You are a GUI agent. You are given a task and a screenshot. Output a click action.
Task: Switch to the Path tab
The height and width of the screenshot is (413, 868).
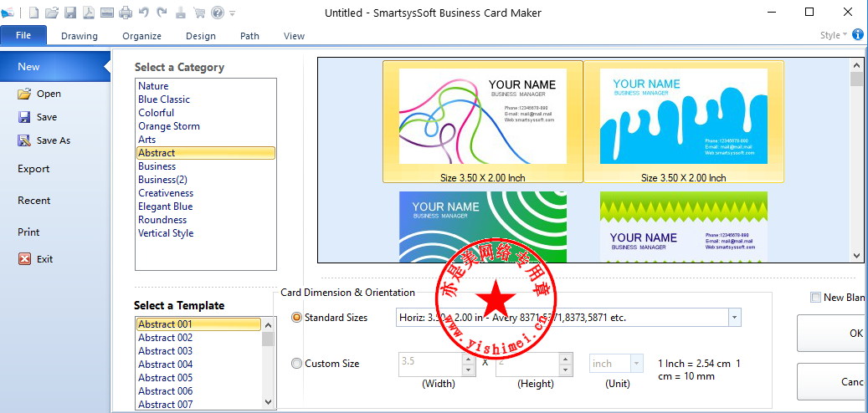click(x=249, y=36)
